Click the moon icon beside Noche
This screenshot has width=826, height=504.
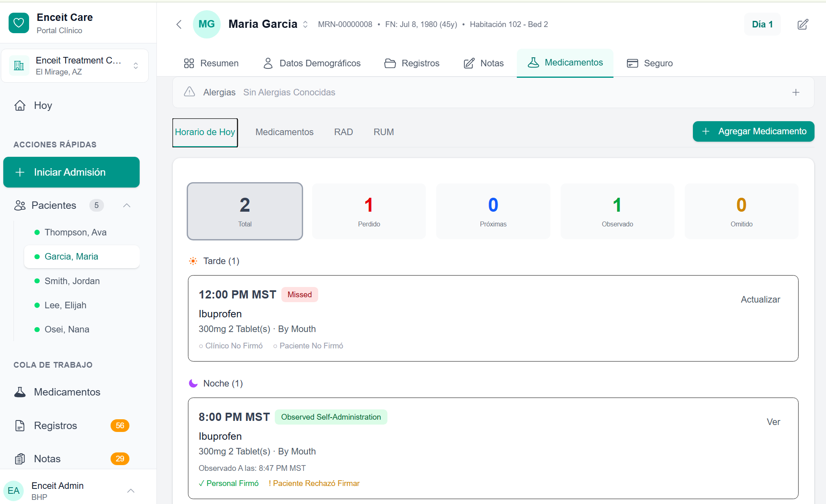[x=193, y=384]
